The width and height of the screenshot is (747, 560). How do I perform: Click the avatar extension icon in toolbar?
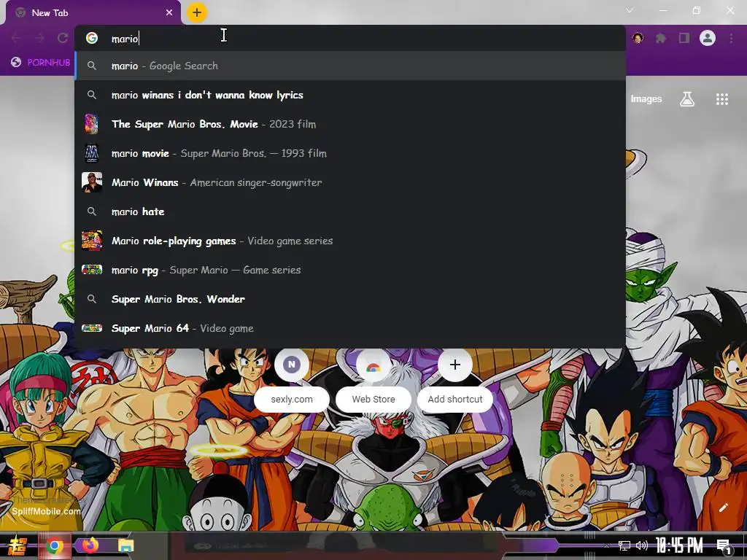coord(638,38)
